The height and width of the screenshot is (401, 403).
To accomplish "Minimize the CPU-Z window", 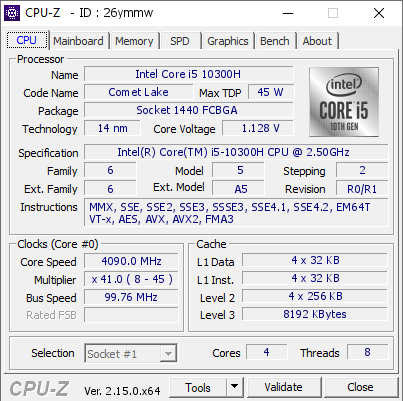I will click(x=288, y=13).
